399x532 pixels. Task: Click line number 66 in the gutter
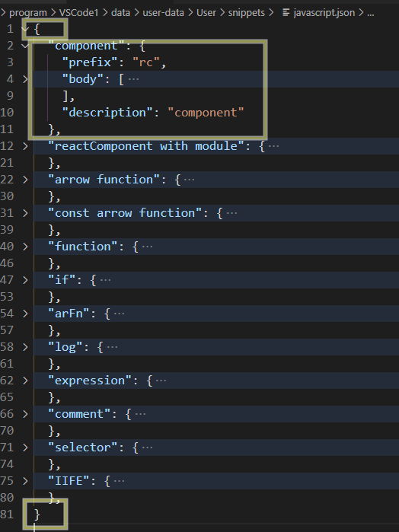pyautogui.click(x=7, y=414)
